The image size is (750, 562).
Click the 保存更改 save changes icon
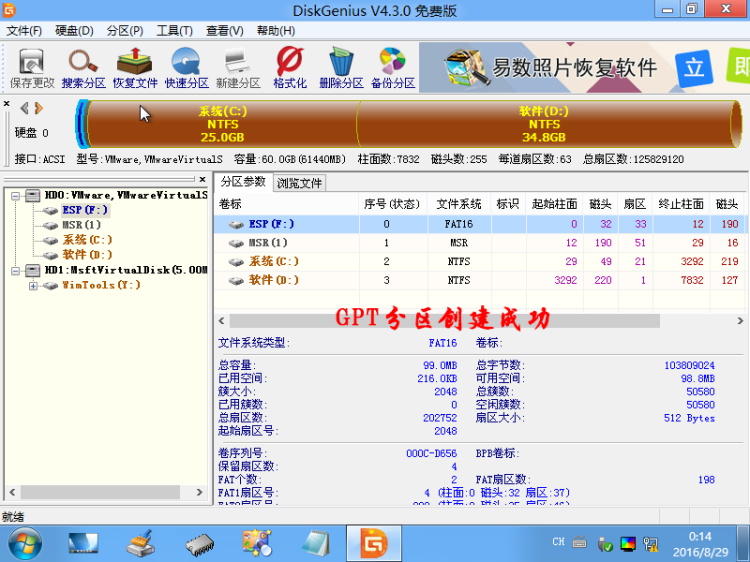32,68
